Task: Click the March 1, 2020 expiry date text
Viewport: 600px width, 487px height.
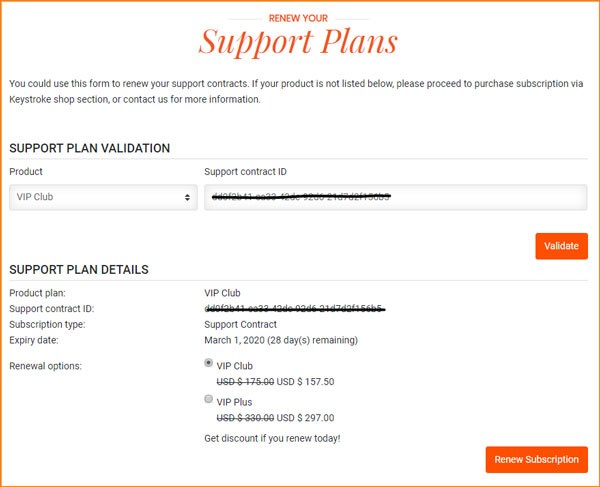Action: coord(235,340)
